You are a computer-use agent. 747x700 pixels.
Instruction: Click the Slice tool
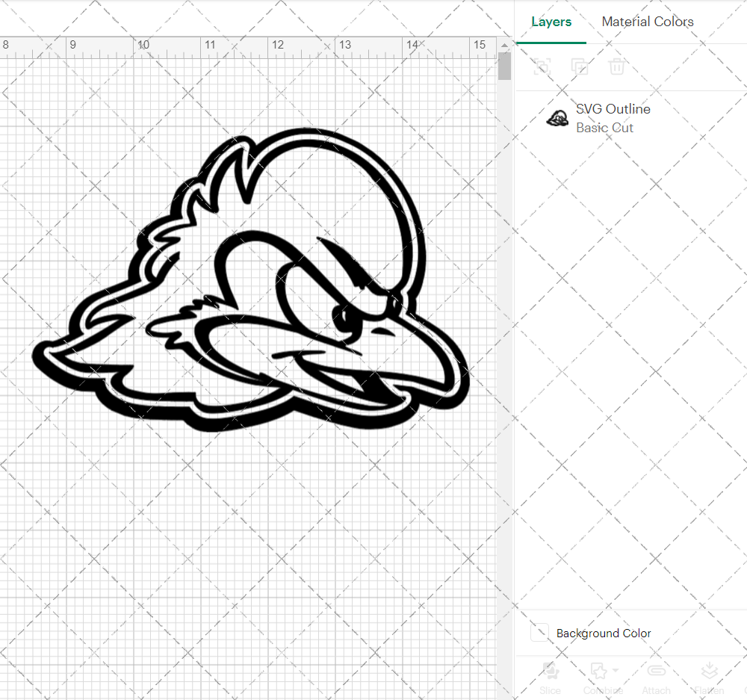click(551, 678)
